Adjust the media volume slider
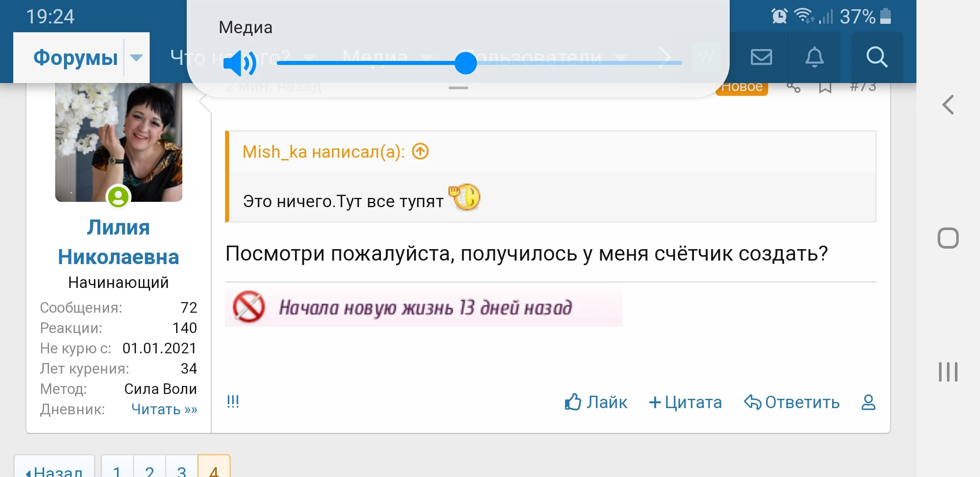The image size is (980, 477). pos(466,63)
